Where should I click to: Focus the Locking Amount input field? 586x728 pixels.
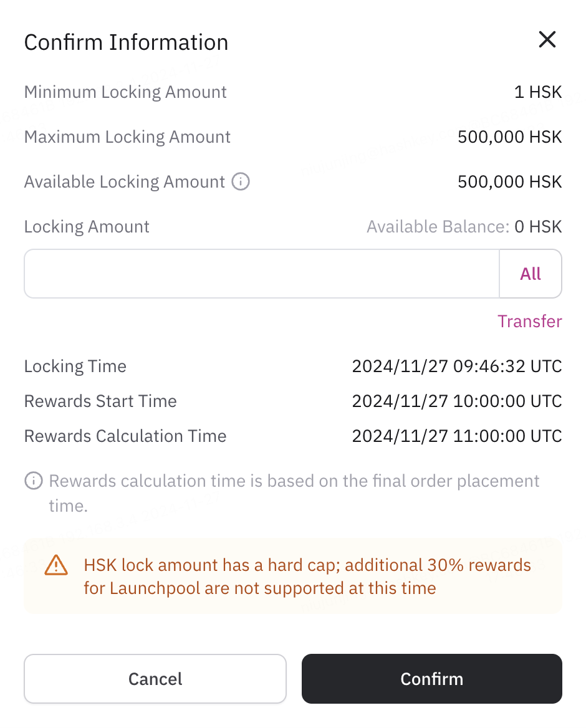point(262,274)
